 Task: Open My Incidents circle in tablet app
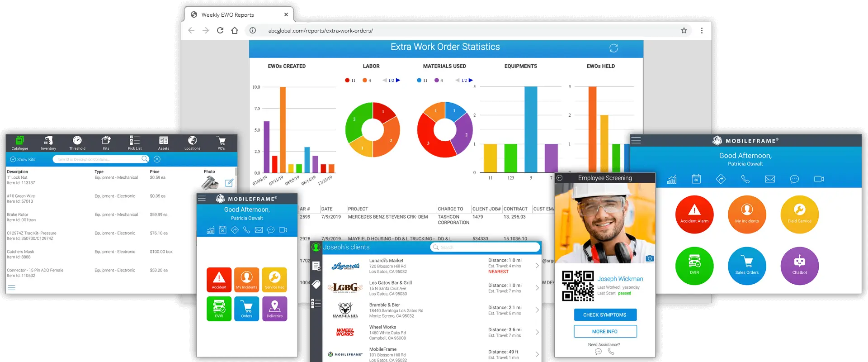coord(747,214)
